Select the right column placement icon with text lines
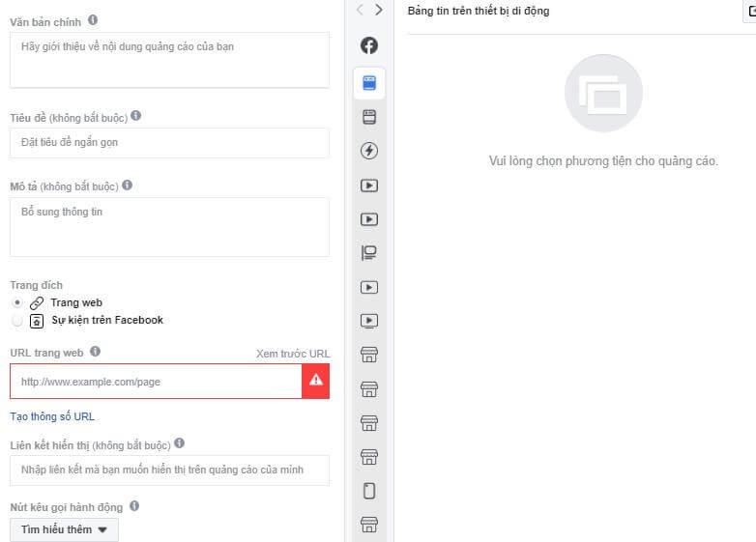 click(369, 252)
